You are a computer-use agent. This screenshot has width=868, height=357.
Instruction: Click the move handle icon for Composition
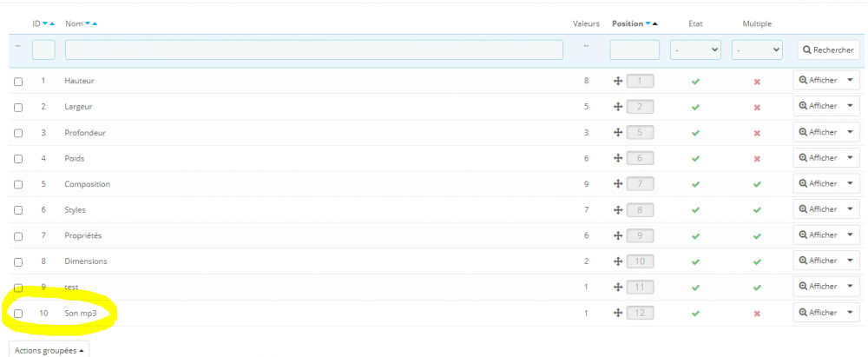[x=618, y=183]
